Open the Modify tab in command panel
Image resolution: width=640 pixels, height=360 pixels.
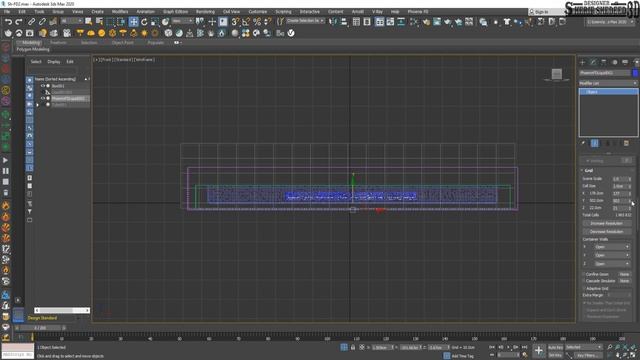[593, 62]
